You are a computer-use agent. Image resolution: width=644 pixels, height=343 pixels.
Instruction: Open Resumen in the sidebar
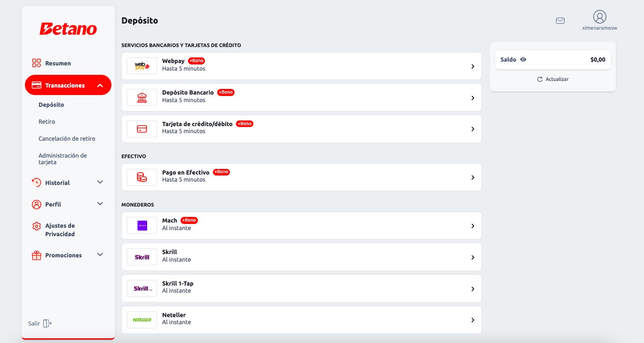point(57,63)
